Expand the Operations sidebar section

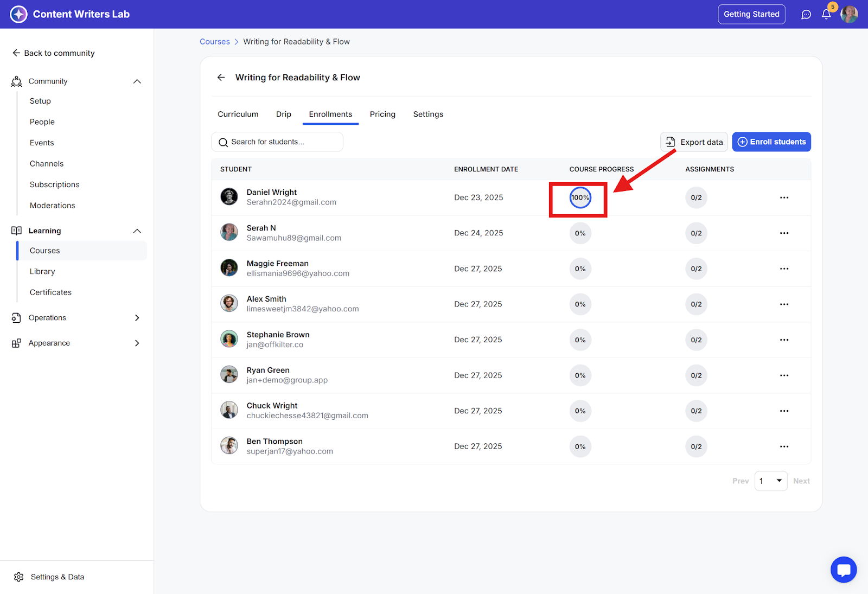137,318
